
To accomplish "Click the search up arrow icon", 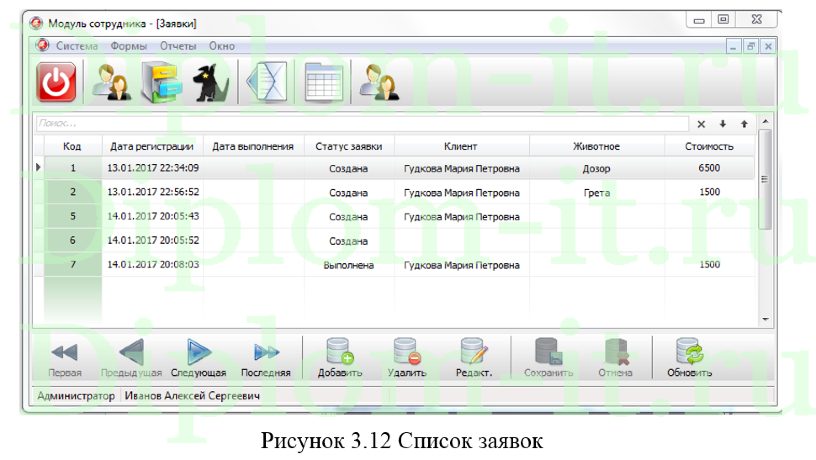I will click(x=744, y=124).
